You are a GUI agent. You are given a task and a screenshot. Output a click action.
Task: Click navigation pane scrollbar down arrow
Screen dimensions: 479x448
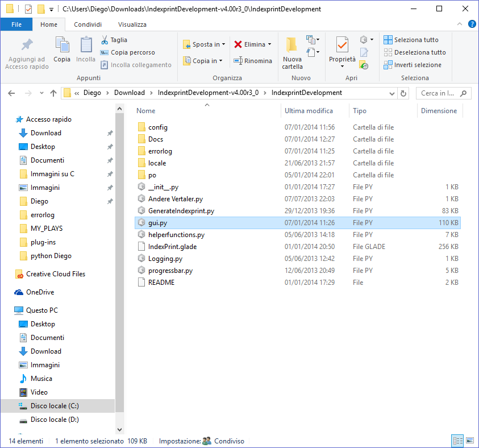[119, 430]
